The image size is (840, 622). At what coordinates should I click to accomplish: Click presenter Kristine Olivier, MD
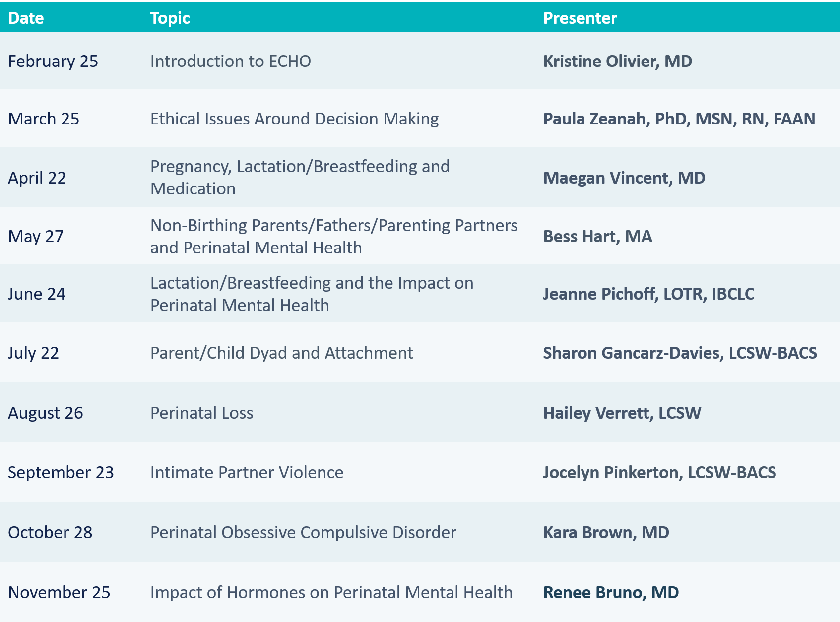point(617,61)
